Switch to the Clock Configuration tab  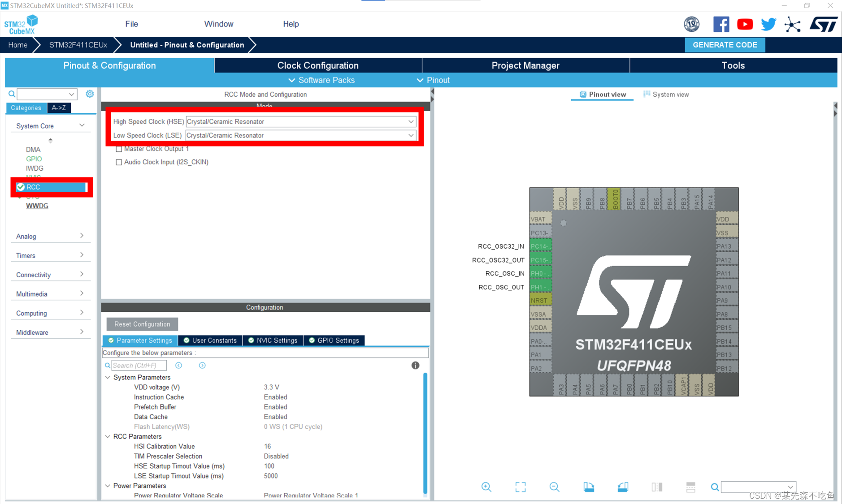pyautogui.click(x=318, y=65)
